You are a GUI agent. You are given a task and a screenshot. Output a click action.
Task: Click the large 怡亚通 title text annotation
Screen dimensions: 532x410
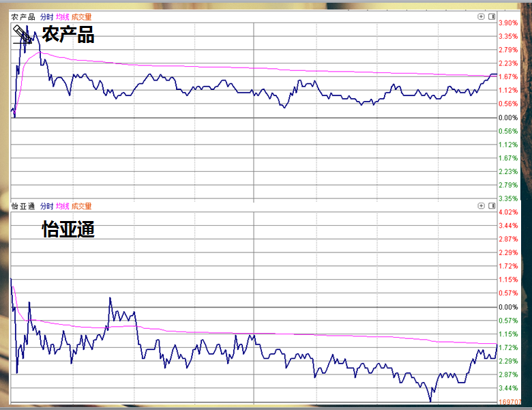[68, 230]
